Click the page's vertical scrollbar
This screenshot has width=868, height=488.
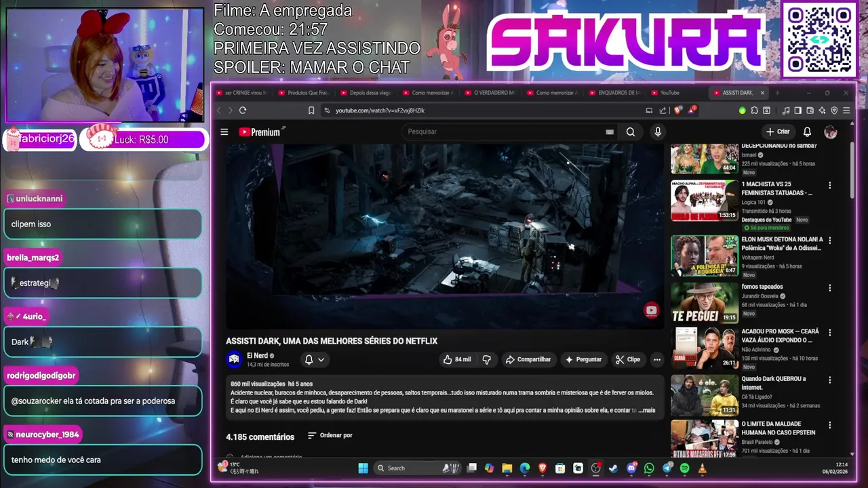(x=852, y=171)
